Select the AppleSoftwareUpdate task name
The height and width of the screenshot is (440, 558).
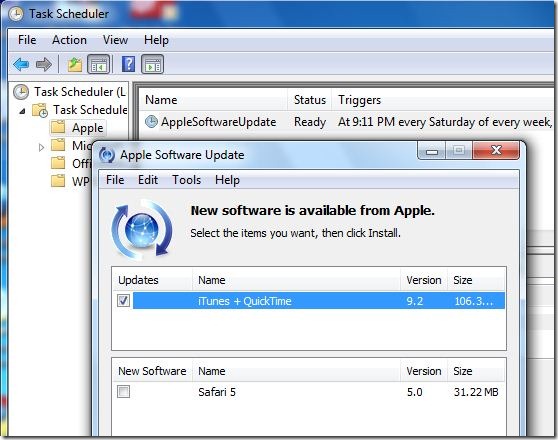click(219, 122)
